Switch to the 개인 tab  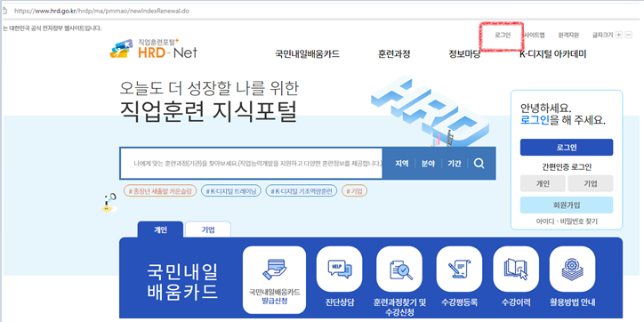point(160,229)
